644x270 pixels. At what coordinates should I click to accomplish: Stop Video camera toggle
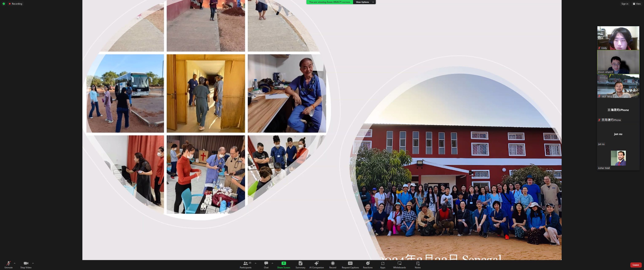(26, 265)
